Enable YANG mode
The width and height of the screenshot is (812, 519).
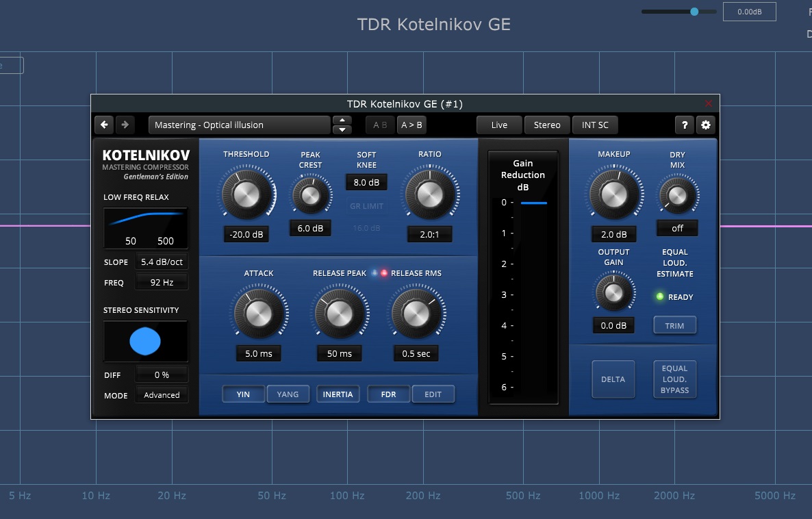coord(288,394)
